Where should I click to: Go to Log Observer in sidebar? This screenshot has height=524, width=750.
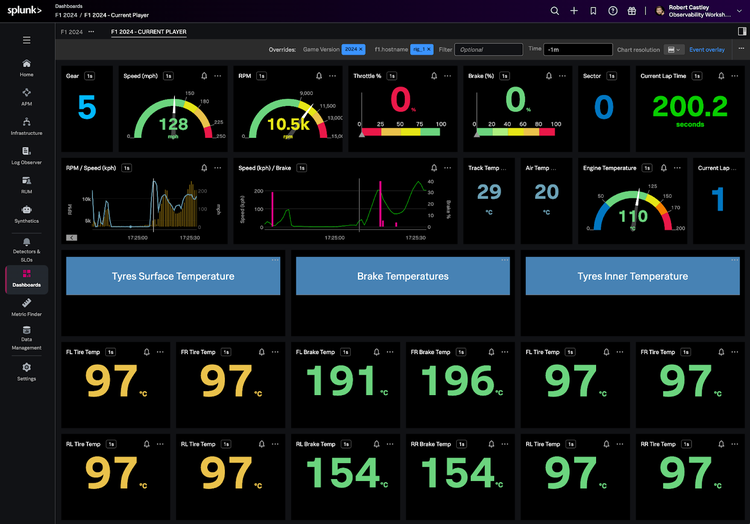26,154
